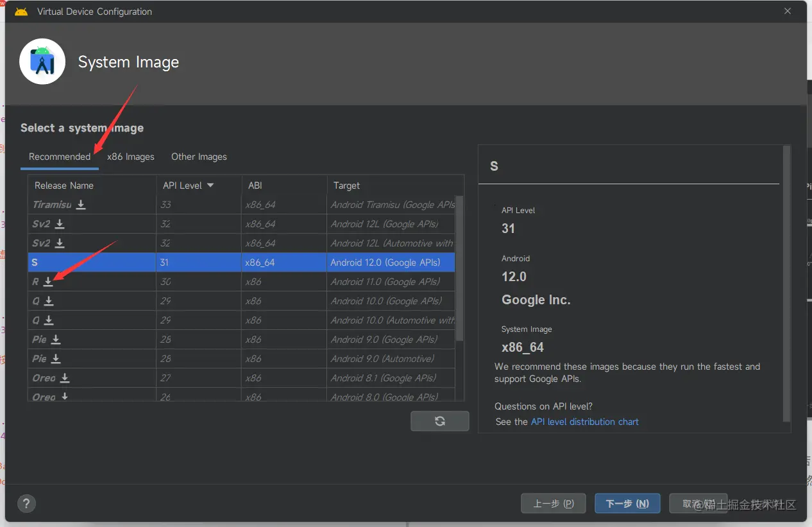The image size is (812, 527).
Task: Open the help question mark icon
Action: 27,503
